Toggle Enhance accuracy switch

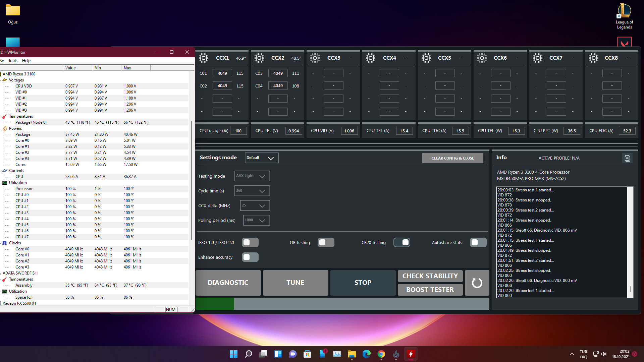click(250, 257)
